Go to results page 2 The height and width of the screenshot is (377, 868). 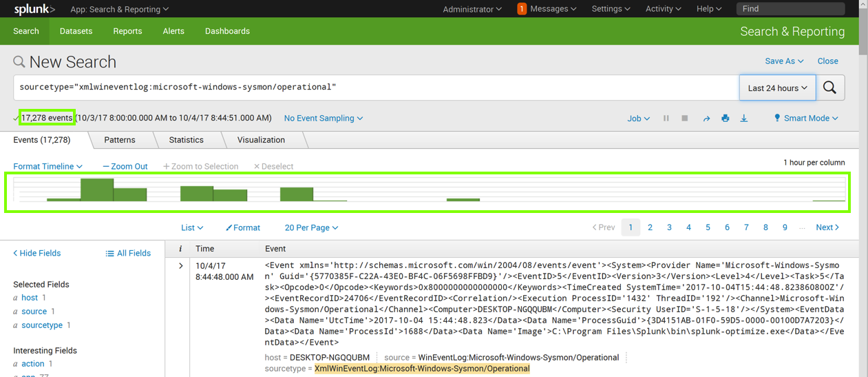tap(650, 227)
